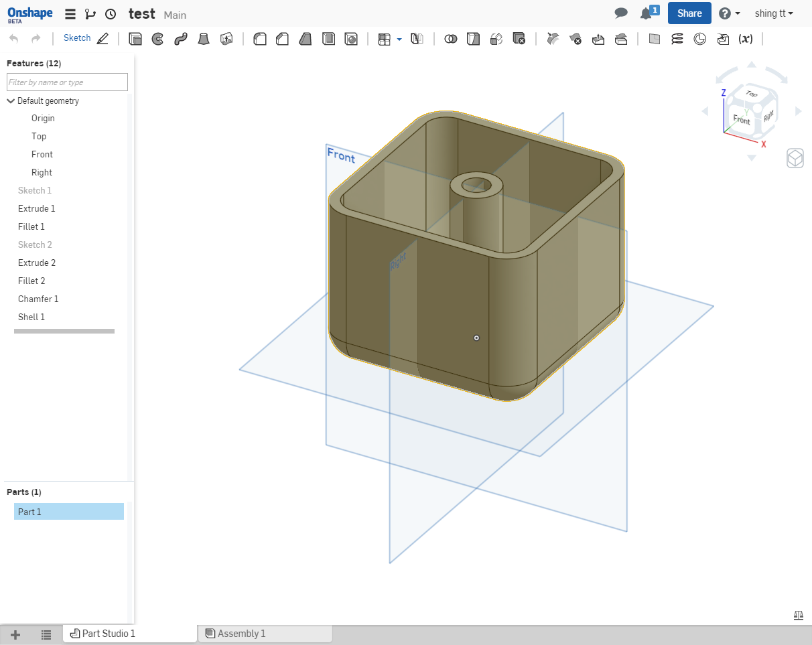Select the Fillet tool
Screen dimensions: 812x645
pos(260,39)
